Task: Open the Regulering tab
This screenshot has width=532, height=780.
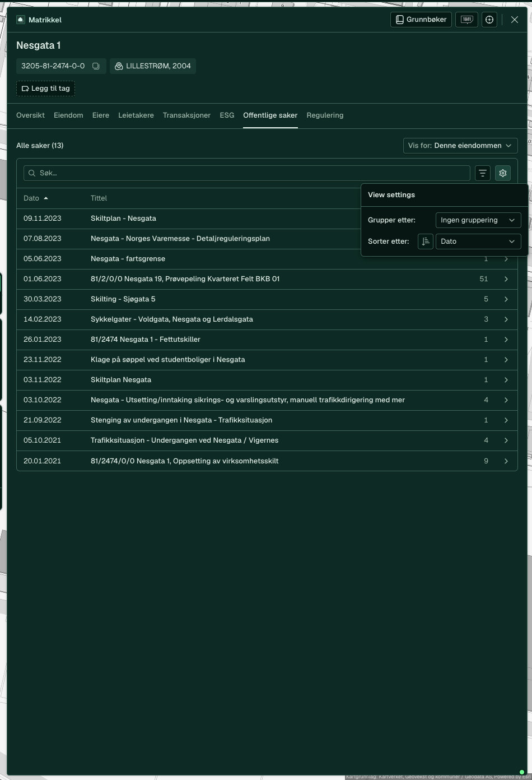Action: [325, 115]
